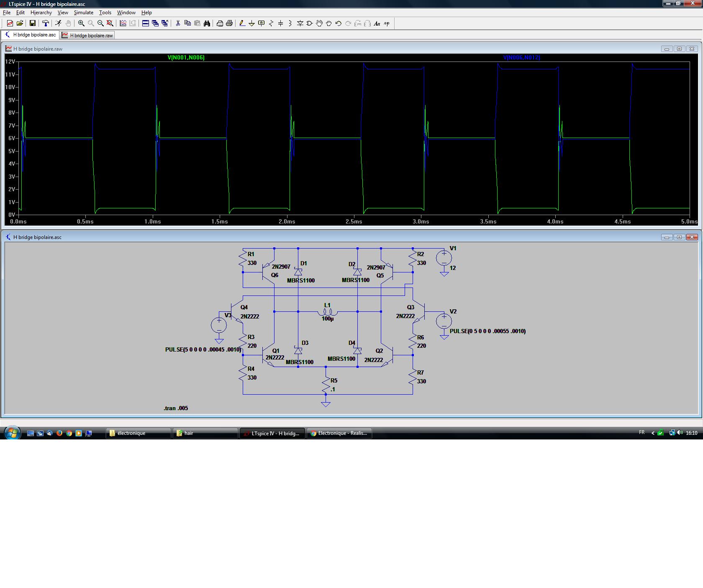
Task: Click the Q6 transistor label
Action: [x=275, y=275]
